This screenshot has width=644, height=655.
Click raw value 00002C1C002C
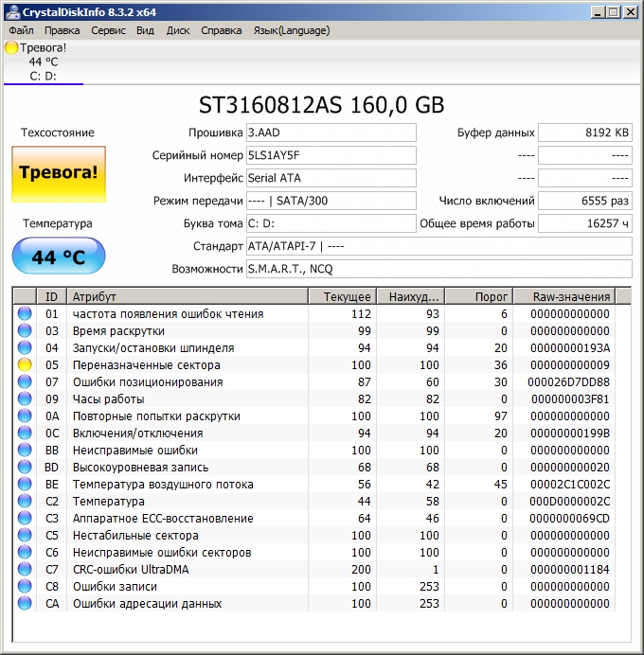(570, 484)
